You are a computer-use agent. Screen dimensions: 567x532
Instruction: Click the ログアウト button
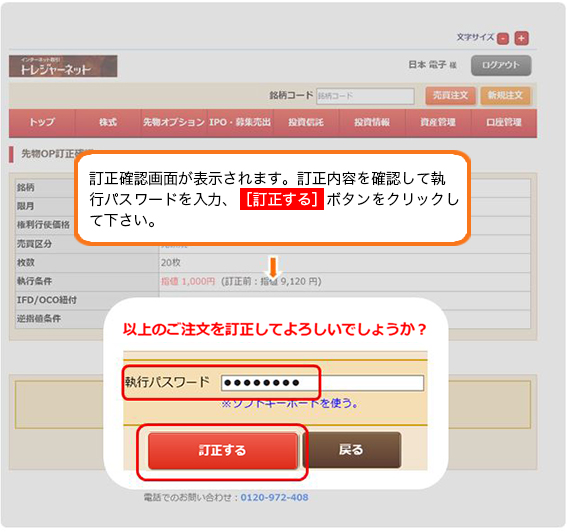[501, 65]
